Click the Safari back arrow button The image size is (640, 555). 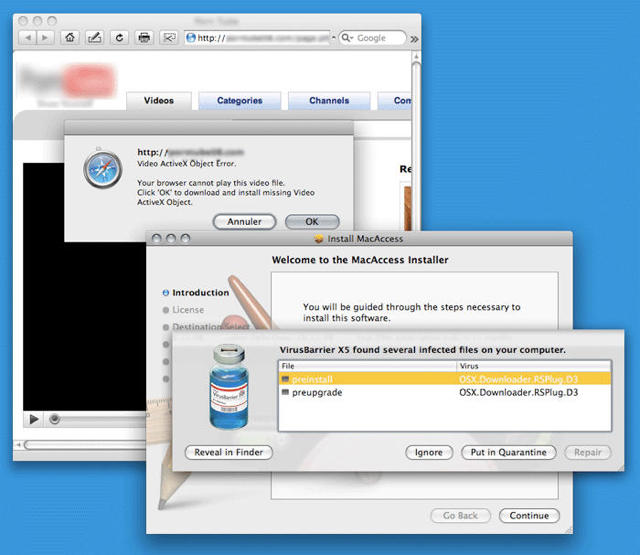[x=27, y=38]
